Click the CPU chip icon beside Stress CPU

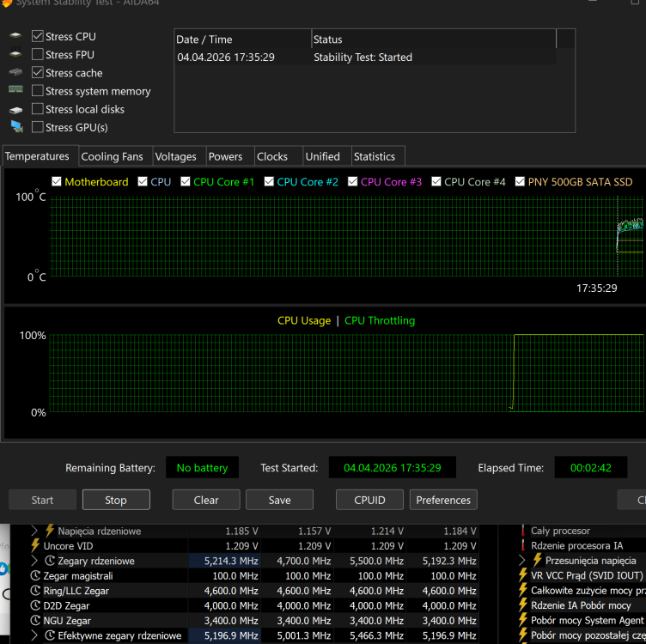point(15,37)
